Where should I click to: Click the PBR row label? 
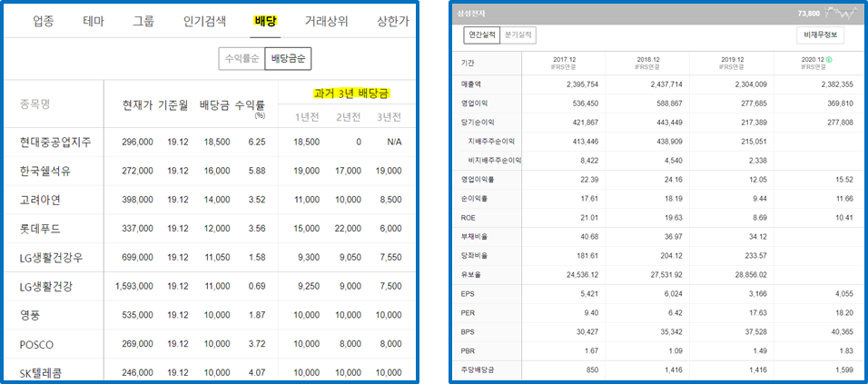point(468,350)
